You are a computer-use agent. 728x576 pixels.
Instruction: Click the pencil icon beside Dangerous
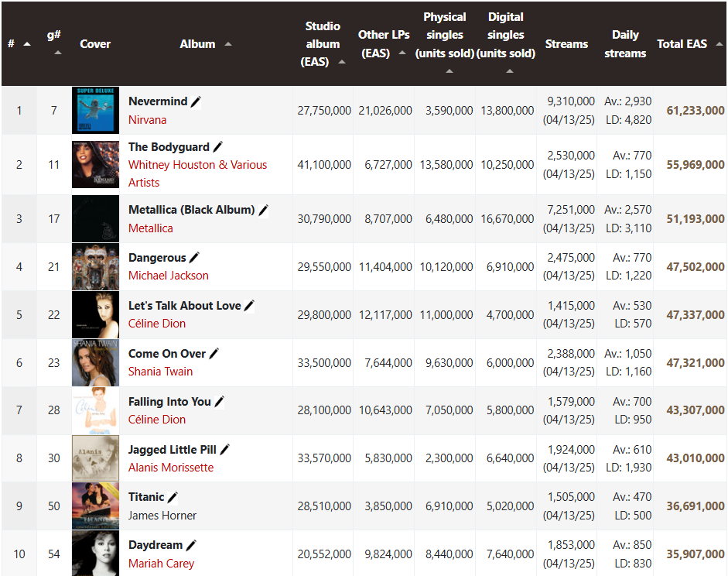coord(194,258)
